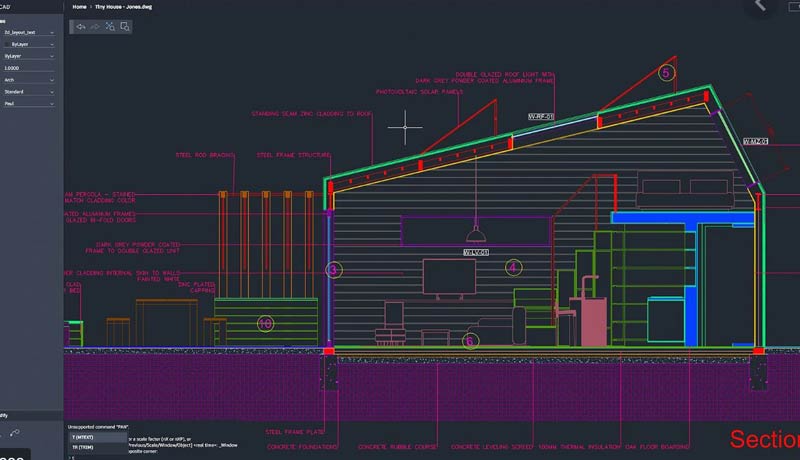Activate the Zoom Extents tool
Image resolution: width=800 pixels, height=460 pixels.
pyautogui.click(x=110, y=27)
